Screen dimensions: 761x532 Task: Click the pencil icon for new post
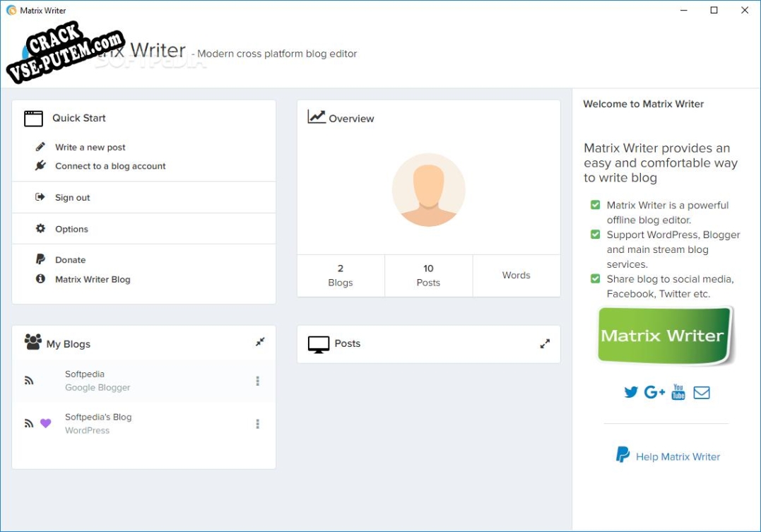point(40,146)
